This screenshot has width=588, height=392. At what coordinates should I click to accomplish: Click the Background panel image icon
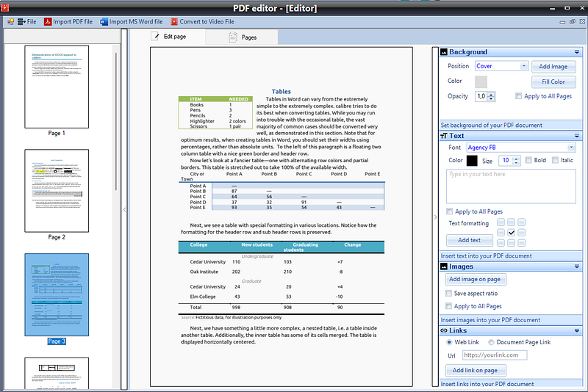pyautogui.click(x=444, y=52)
